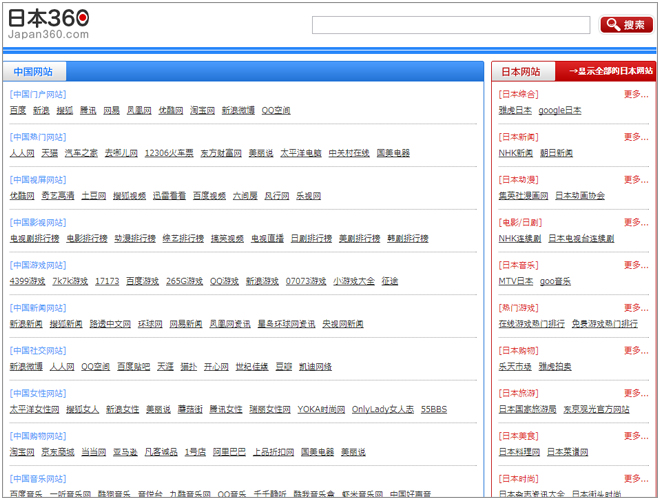Open the 网易 link
This screenshot has height=500, width=660.
tap(112, 110)
